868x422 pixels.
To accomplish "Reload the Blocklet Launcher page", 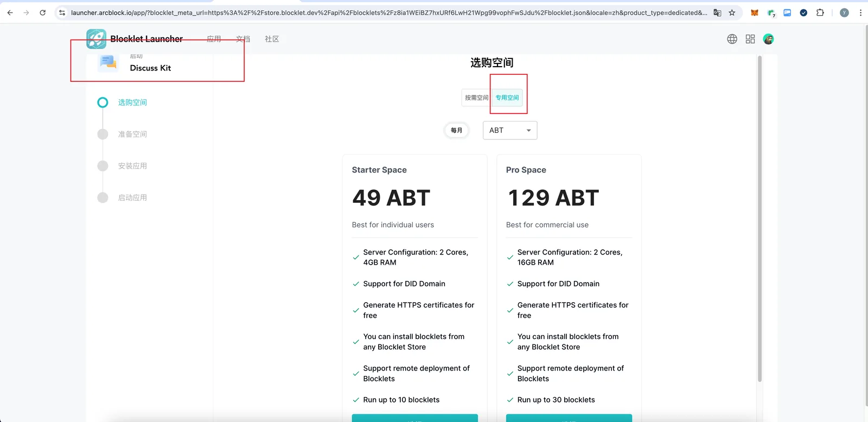I will point(43,12).
